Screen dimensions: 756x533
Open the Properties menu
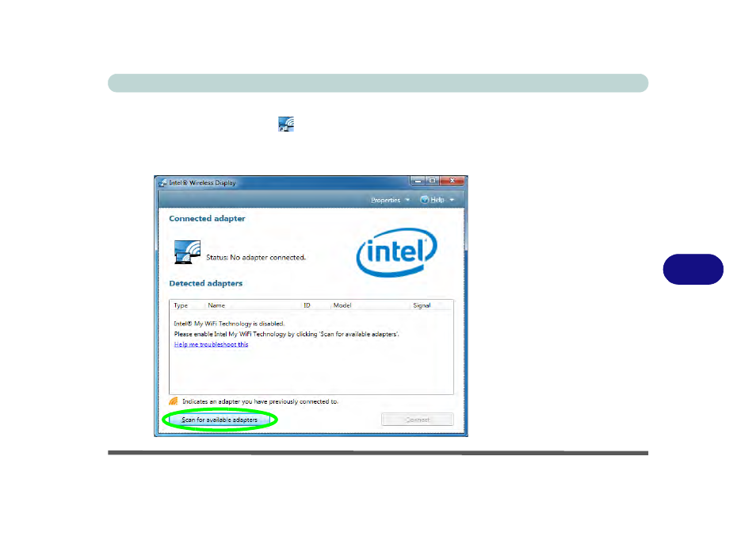point(385,200)
